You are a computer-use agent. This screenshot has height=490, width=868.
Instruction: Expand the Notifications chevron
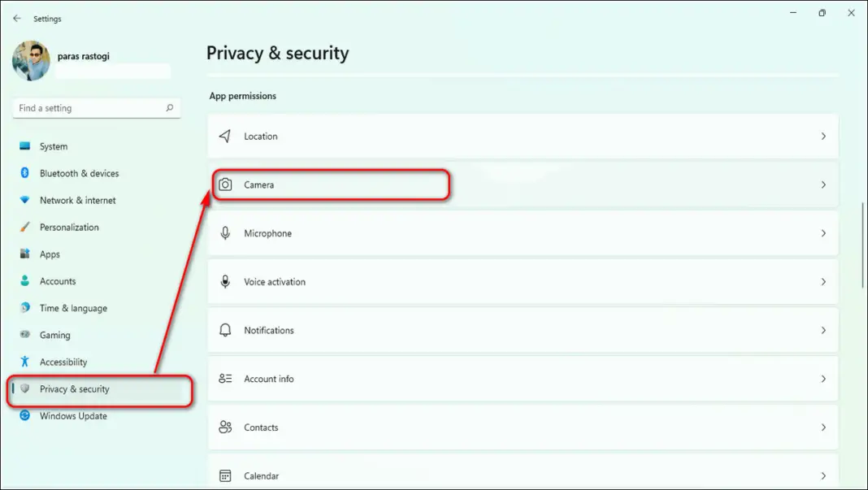coord(823,330)
